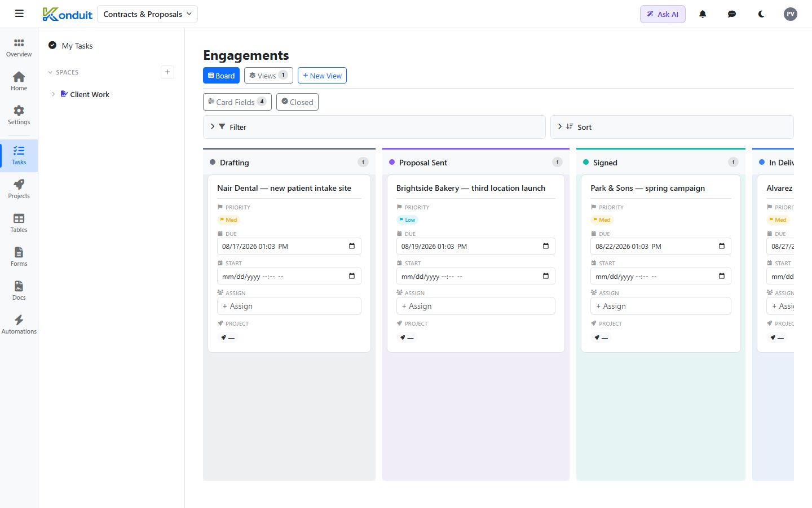Screen dimensions: 812x508
Task: Add a new space with plus button
Action: pos(167,72)
